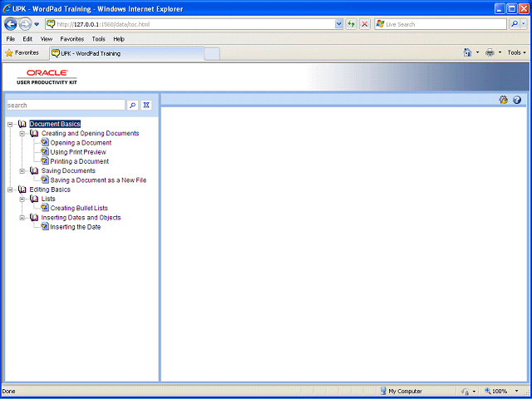
Task: Click the topic icon beside Using Print Preview
Action: point(45,151)
